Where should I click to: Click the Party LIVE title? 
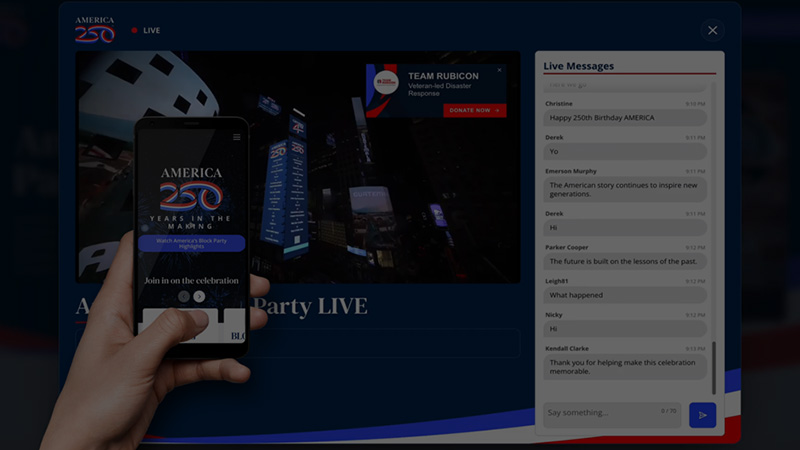point(311,306)
